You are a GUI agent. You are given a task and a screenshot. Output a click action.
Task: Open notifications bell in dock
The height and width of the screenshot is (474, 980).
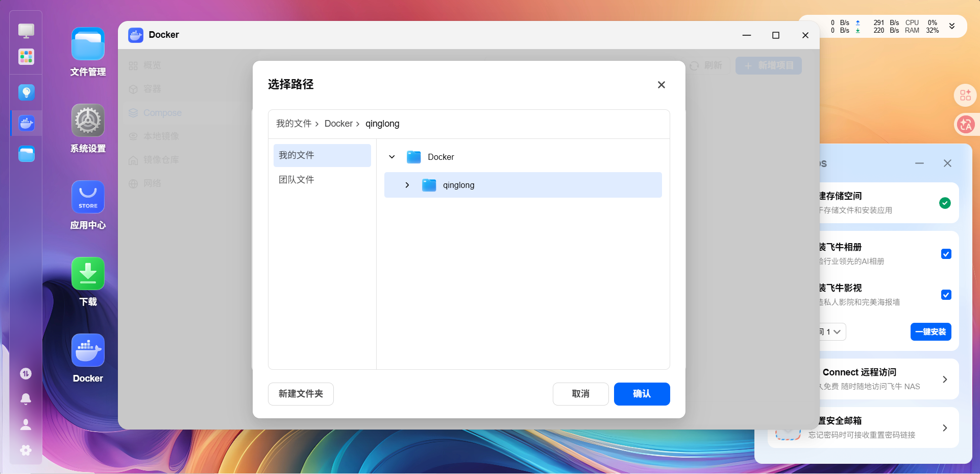pos(26,399)
